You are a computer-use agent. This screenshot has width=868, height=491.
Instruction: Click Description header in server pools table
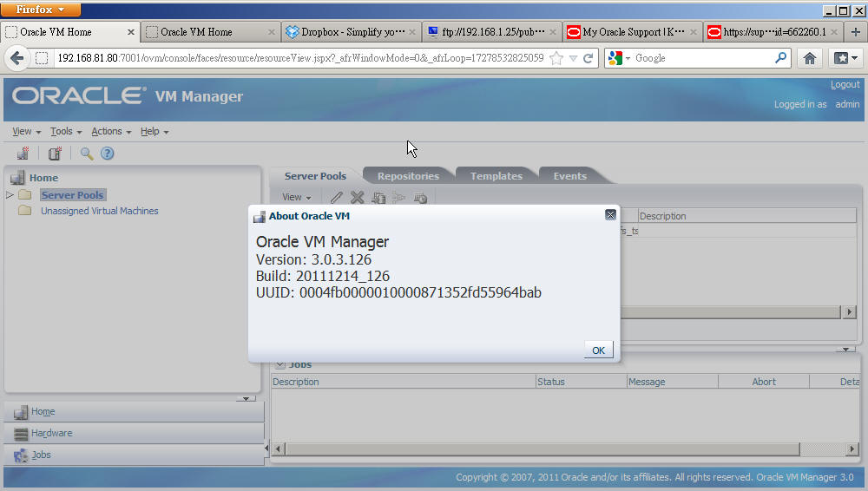pos(746,216)
